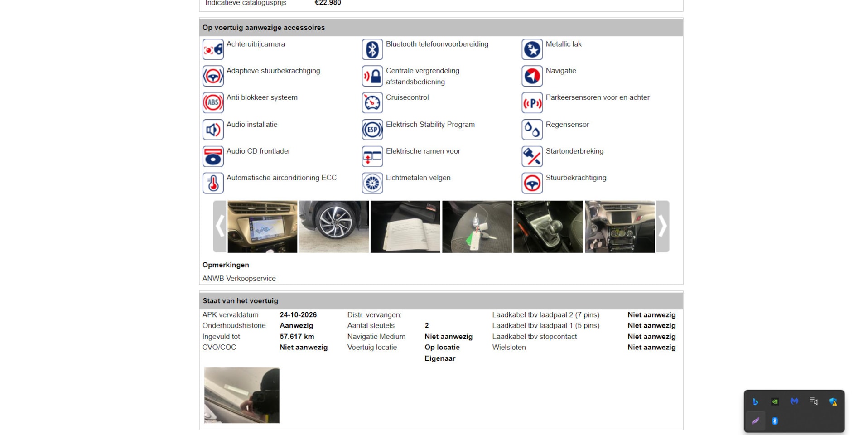Click the Bluetooth telefoonvoorbereiding icon
This screenshot has width=868, height=435.
click(372, 49)
